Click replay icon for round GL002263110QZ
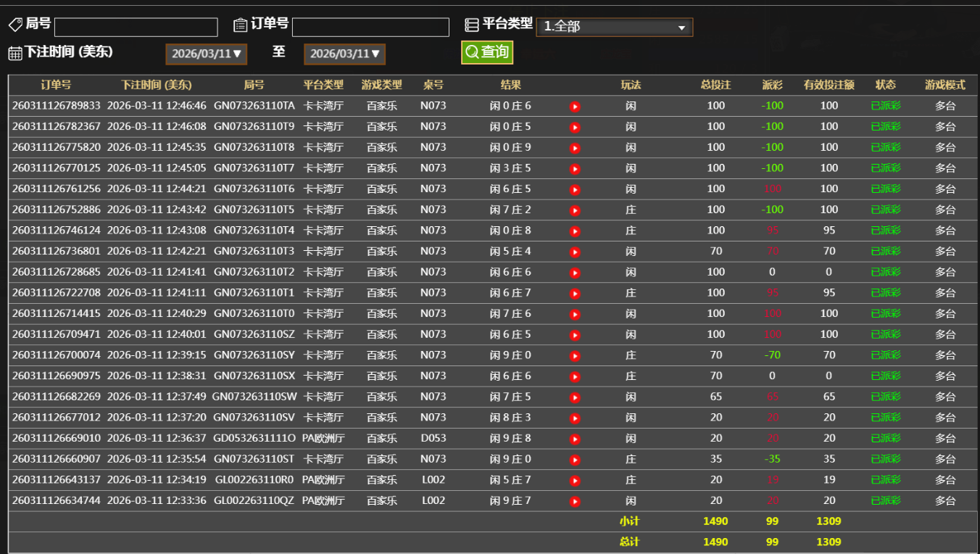The image size is (980, 554). (575, 502)
